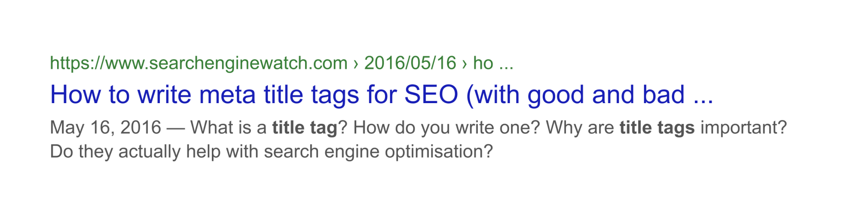
Task: Click the first breadcrumb separator arrow
Action: (355, 64)
